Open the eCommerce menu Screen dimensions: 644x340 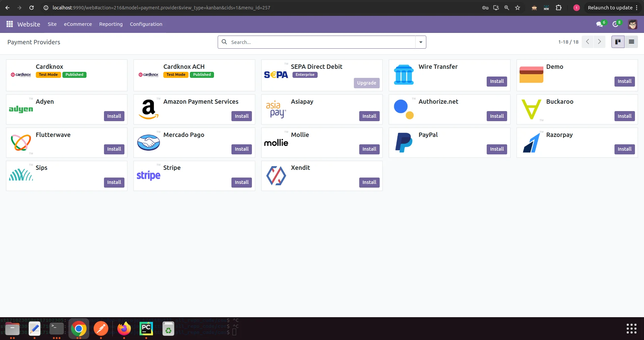tap(78, 24)
